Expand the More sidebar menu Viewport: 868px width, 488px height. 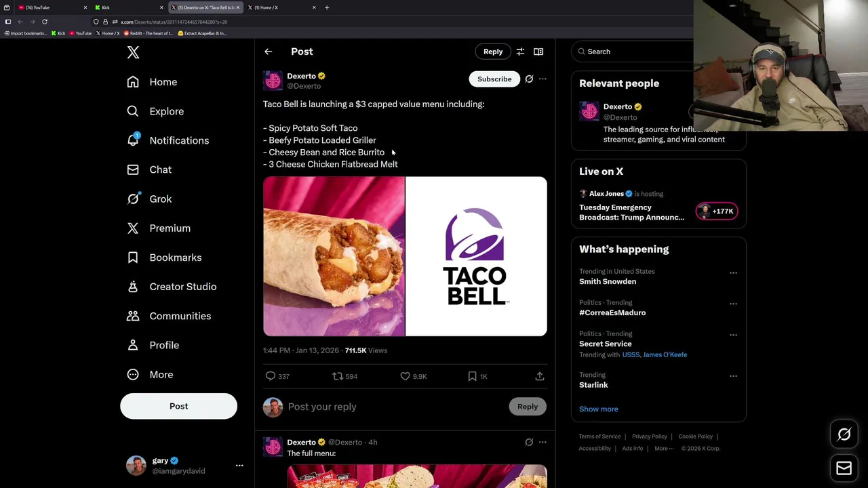pyautogui.click(x=150, y=374)
